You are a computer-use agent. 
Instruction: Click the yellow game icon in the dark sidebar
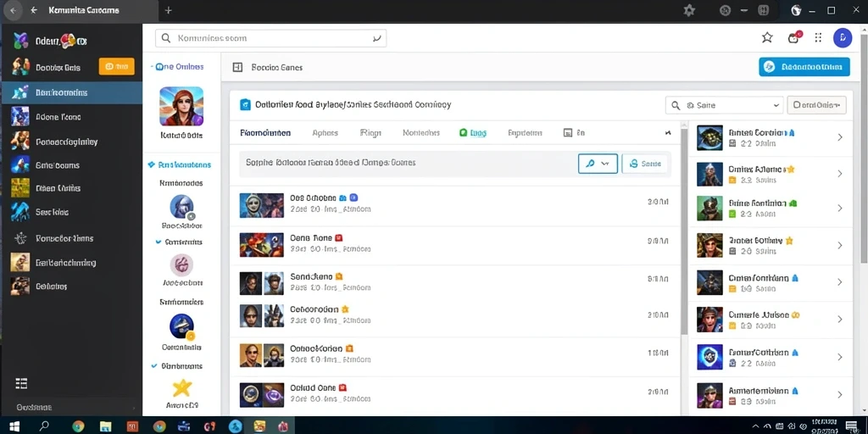click(x=20, y=188)
